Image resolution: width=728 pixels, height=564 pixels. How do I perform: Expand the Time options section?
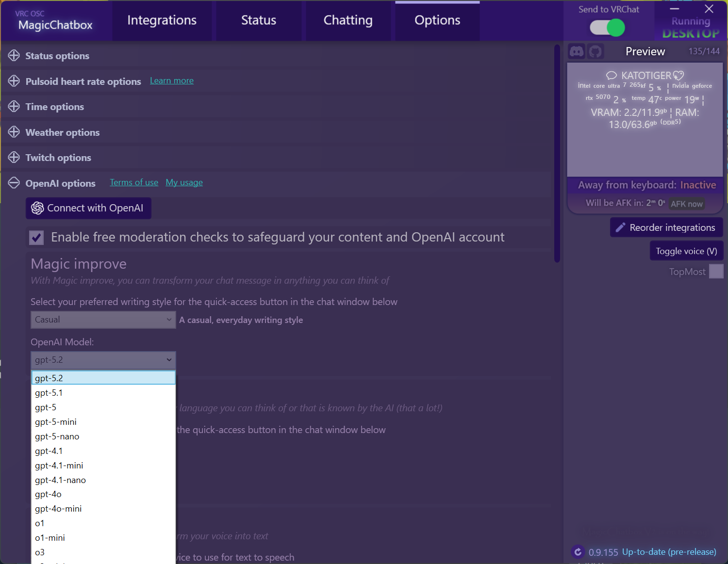(14, 106)
